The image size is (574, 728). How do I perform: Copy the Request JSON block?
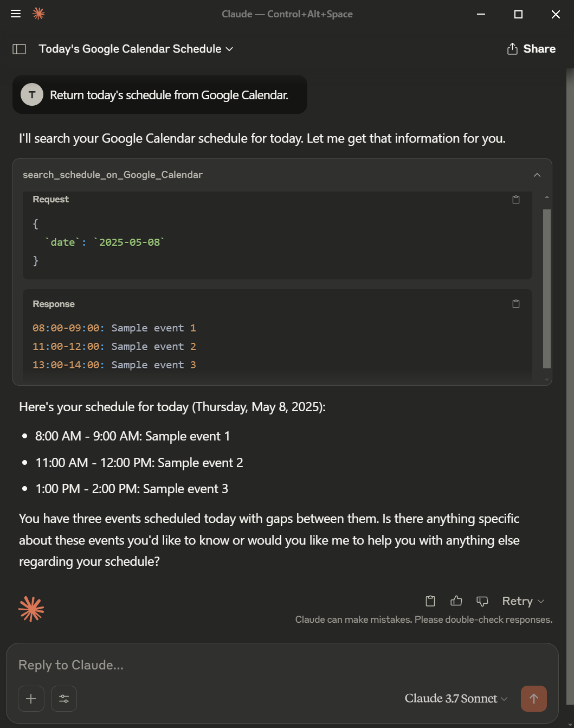(x=516, y=200)
